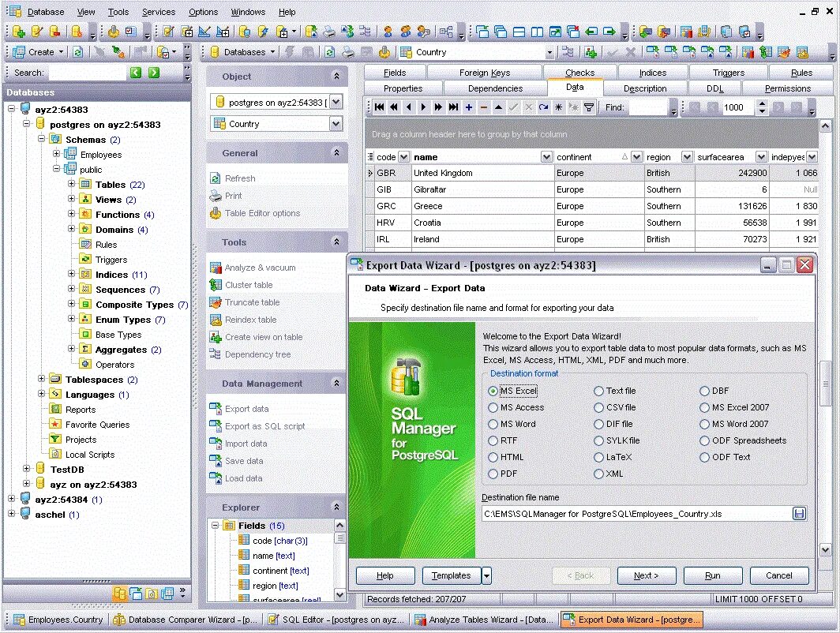Click the Templates button
This screenshot has height=633, width=840.
pyautogui.click(x=451, y=575)
